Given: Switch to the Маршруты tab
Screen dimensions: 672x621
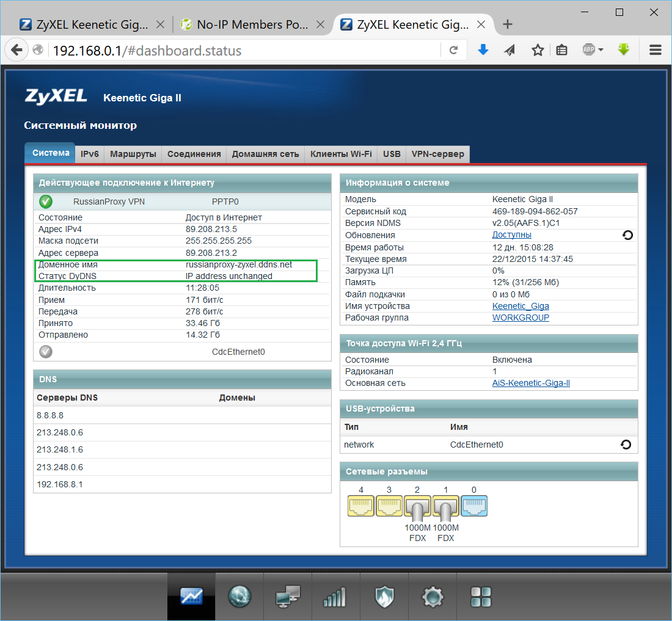Looking at the screenshot, I should pyautogui.click(x=133, y=154).
